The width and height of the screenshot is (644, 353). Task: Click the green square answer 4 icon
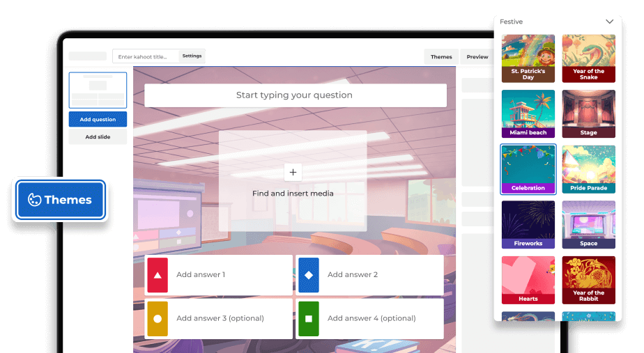coord(309,318)
